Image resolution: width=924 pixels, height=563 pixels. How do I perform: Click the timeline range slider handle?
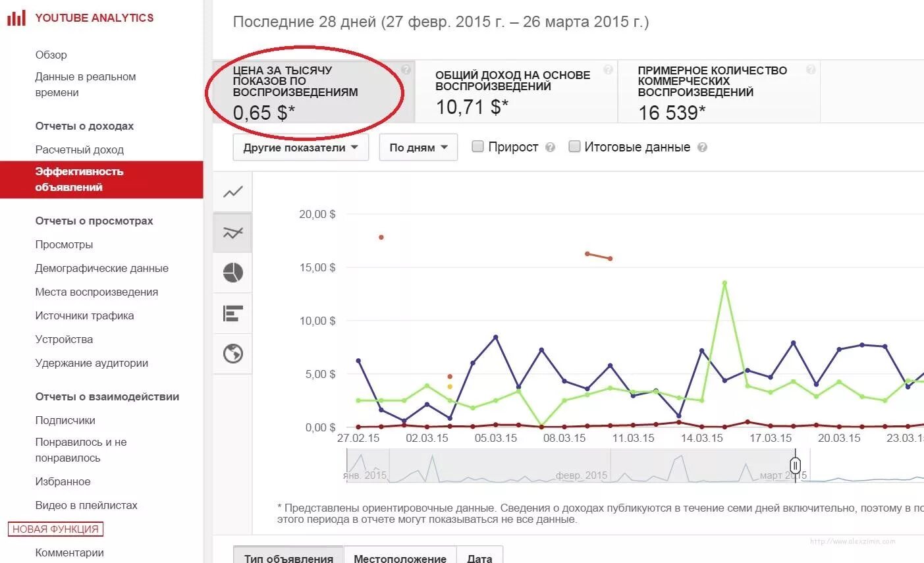[x=795, y=466]
